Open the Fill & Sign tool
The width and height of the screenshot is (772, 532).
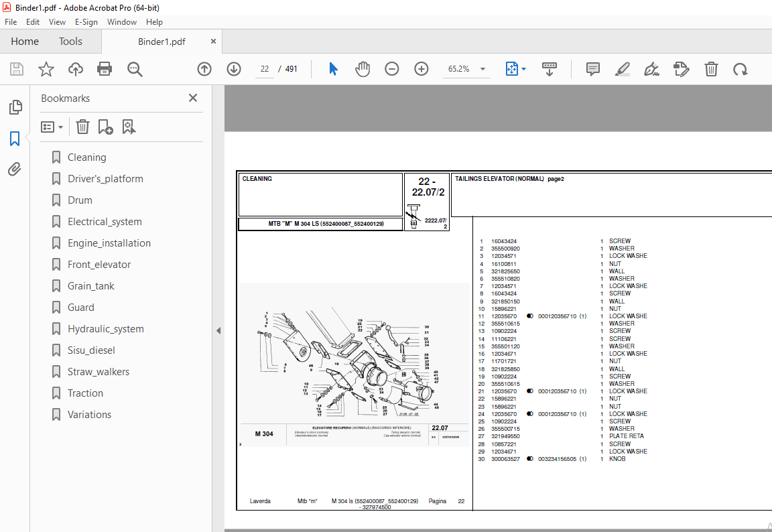[652, 69]
